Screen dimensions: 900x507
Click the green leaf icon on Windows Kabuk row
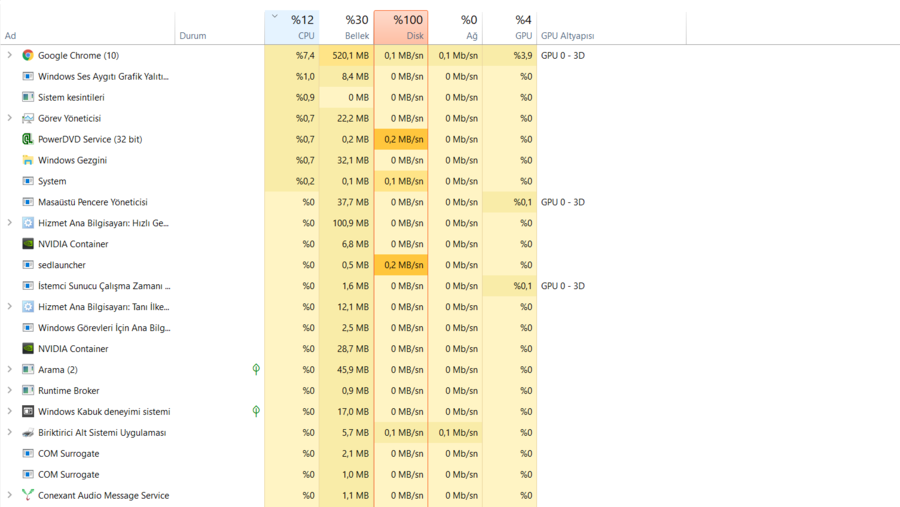point(256,411)
